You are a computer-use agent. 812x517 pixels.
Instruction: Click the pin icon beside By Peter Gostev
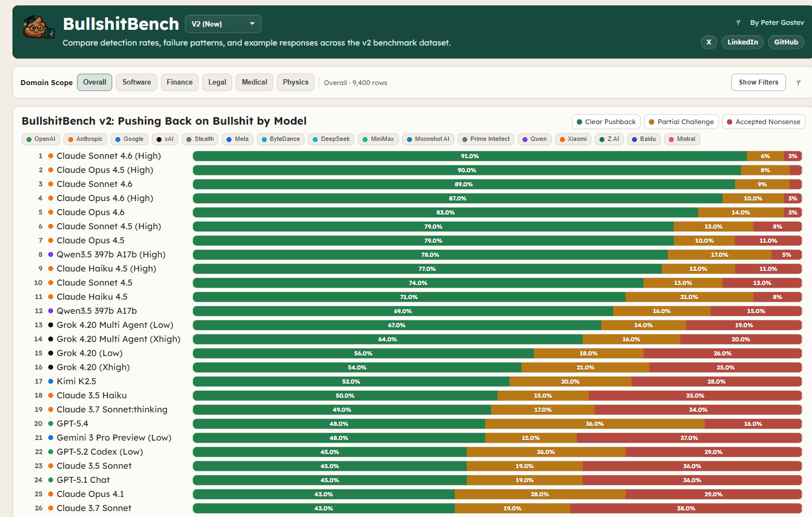(x=738, y=23)
